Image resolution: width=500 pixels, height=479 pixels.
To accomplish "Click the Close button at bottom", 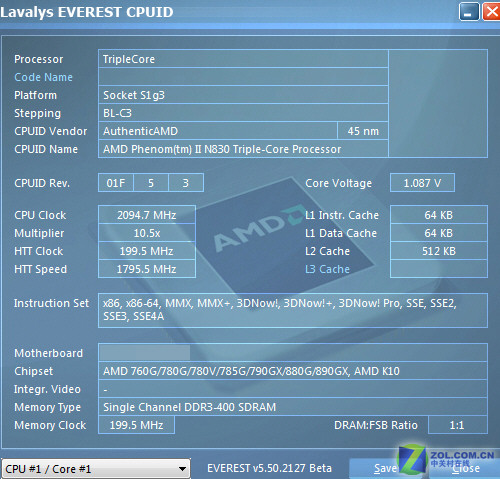I will point(464,468).
